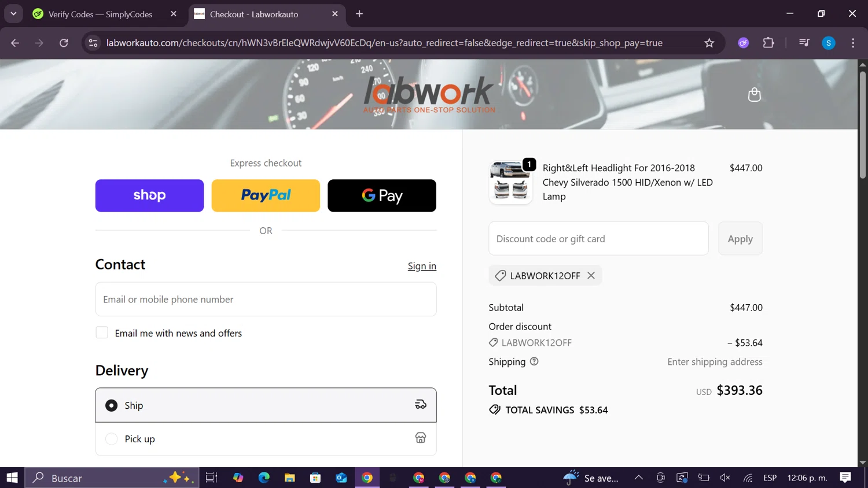Close the Checkout - Labworkauto tab

335,14
